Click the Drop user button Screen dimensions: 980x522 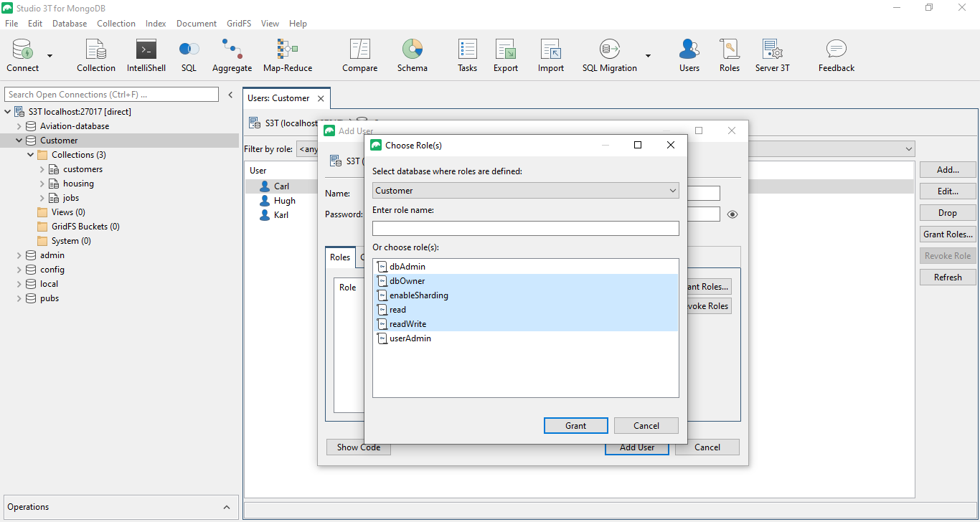point(948,213)
